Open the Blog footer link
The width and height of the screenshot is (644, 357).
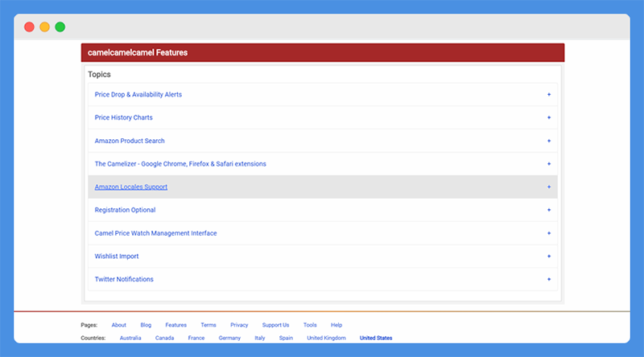pos(146,325)
